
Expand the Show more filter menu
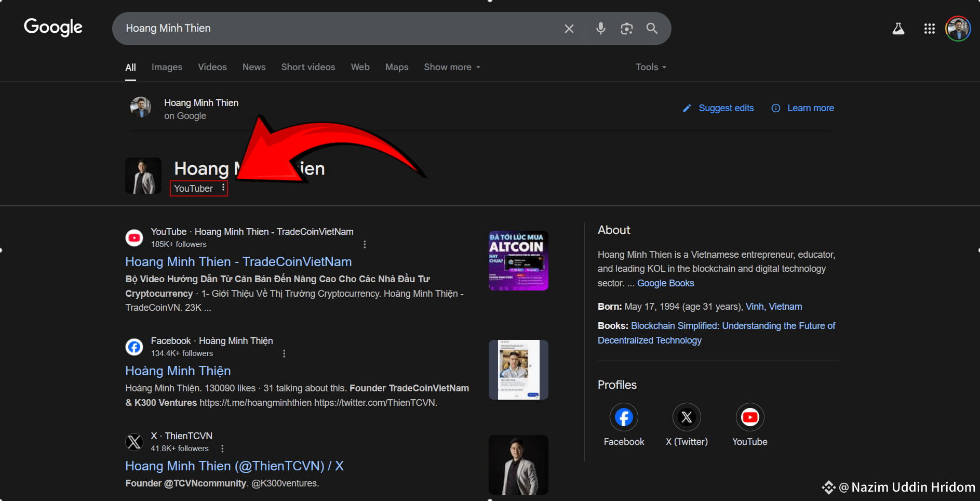[452, 67]
